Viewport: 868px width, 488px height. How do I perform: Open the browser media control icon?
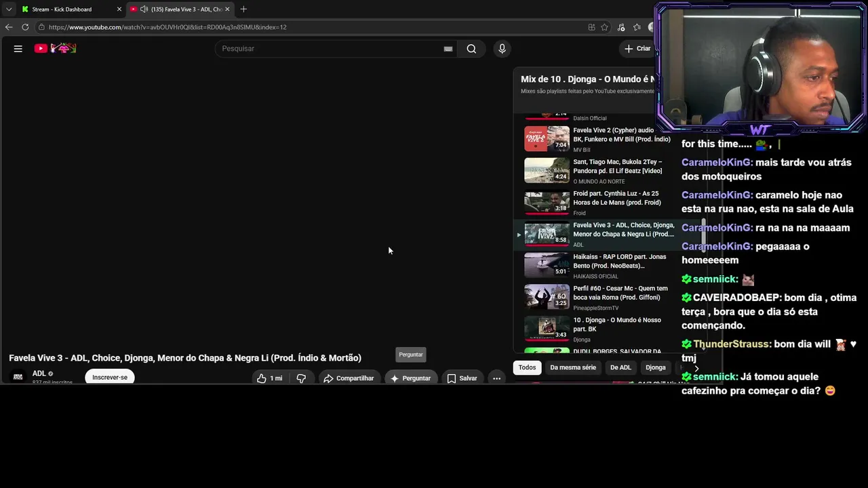pyautogui.click(x=621, y=27)
